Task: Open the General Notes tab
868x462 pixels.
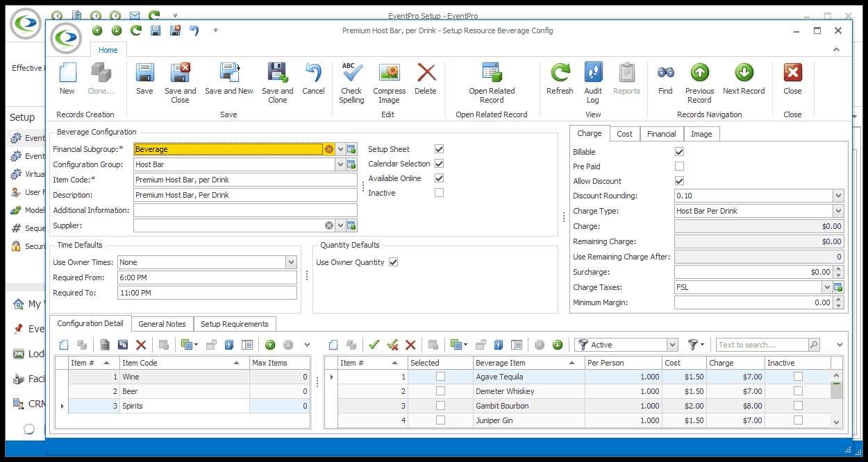Action: tap(162, 324)
